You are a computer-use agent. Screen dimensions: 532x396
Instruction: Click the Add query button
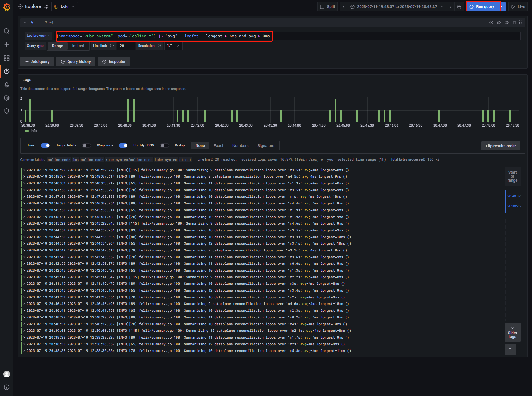tap(37, 62)
